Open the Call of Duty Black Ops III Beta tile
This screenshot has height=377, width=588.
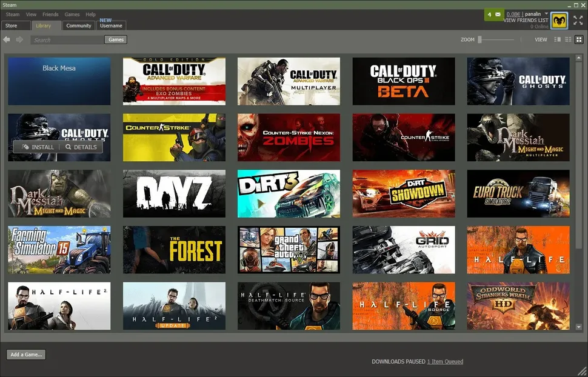point(404,81)
